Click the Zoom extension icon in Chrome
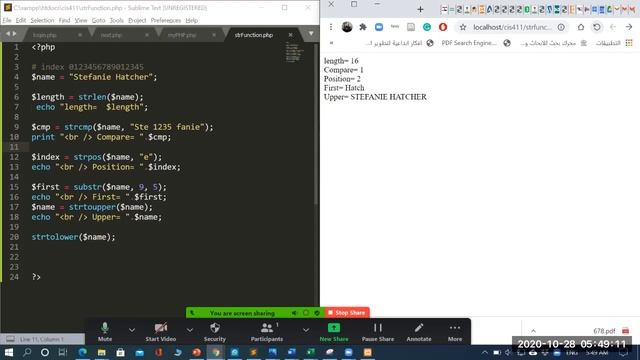This screenshot has height=360, width=640. coord(379,27)
